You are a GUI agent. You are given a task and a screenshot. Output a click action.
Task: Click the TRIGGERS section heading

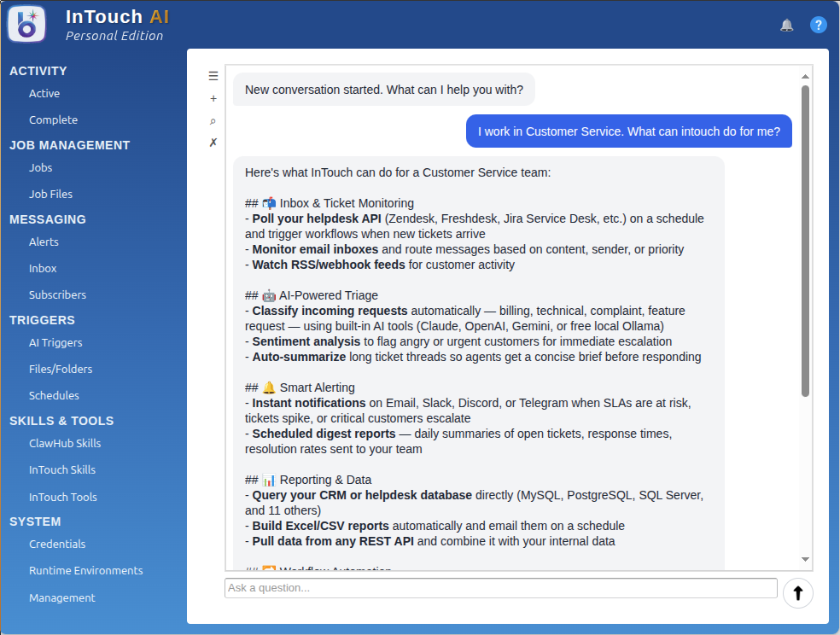43,320
